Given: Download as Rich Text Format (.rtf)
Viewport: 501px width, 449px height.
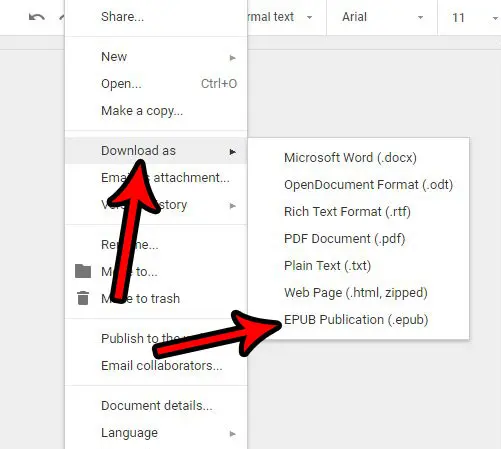Looking at the screenshot, I should click(x=358, y=211).
